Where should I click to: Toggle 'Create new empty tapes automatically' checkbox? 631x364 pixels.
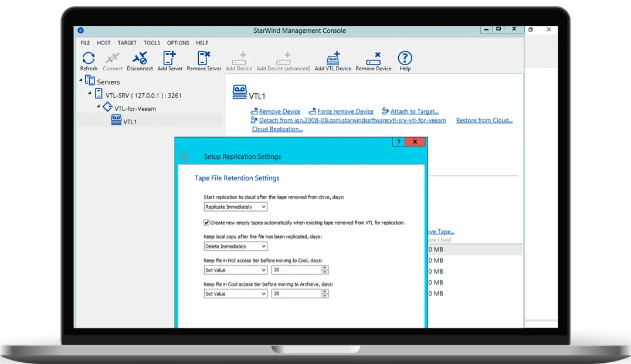[x=206, y=222]
